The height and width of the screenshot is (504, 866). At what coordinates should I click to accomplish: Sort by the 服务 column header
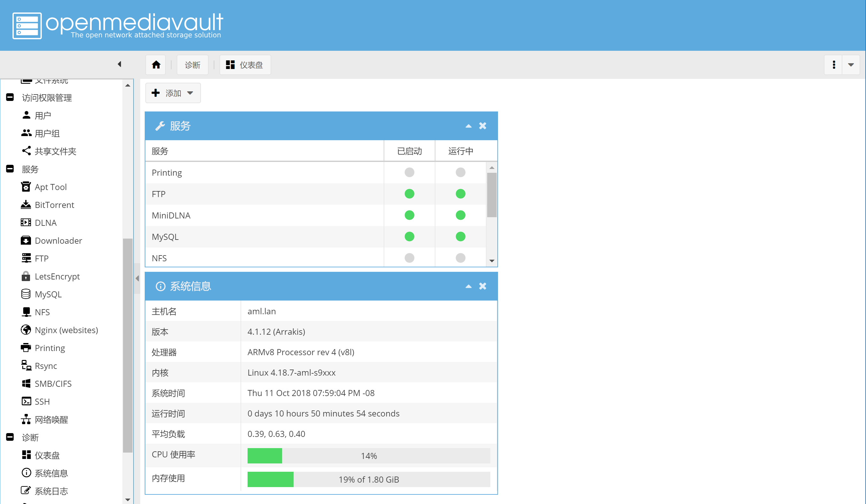[264, 151]
